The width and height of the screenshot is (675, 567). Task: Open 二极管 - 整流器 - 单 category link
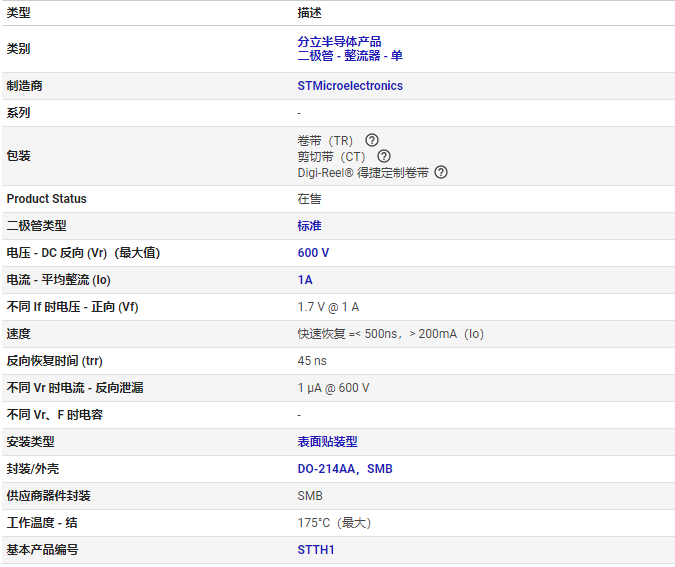(350, 56)
